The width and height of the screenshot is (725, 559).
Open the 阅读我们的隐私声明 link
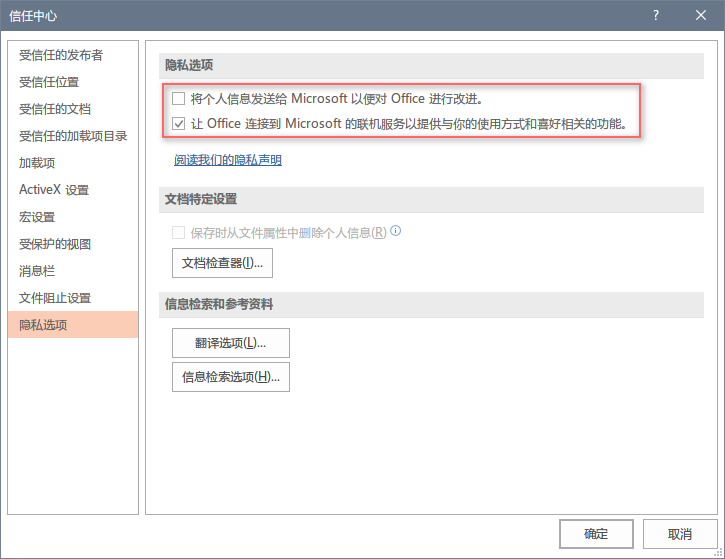pyautogui.click(x=227, y=160)
